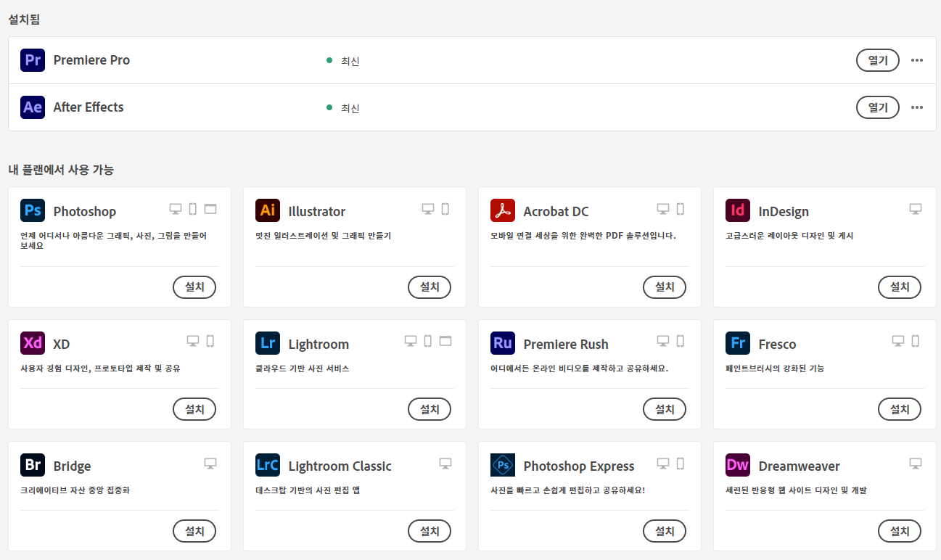941x560 pixels.
Task: Open the more options menu for After Effects
Action: (916, 107)
